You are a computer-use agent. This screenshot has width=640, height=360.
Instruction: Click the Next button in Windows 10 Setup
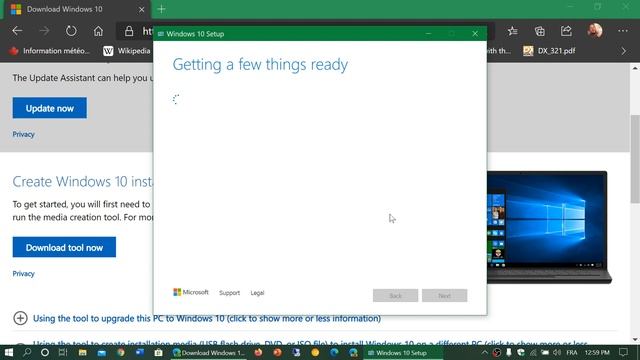[x=444, y=296]
